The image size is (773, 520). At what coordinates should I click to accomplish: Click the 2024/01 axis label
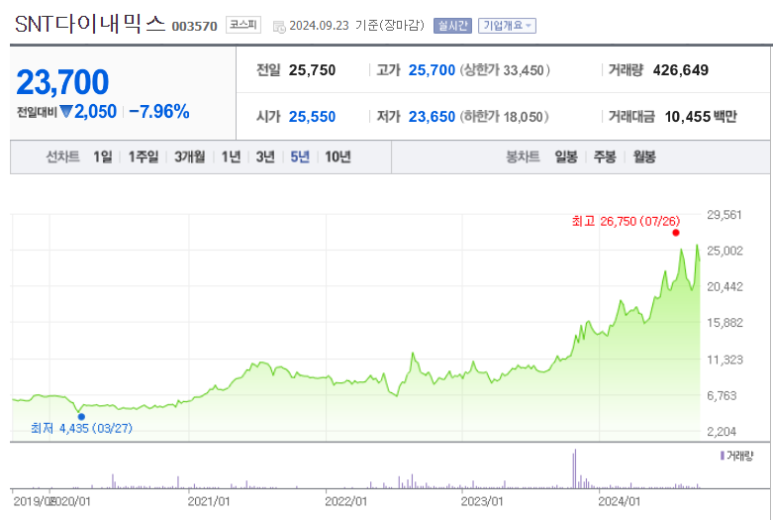pos(619,502)
